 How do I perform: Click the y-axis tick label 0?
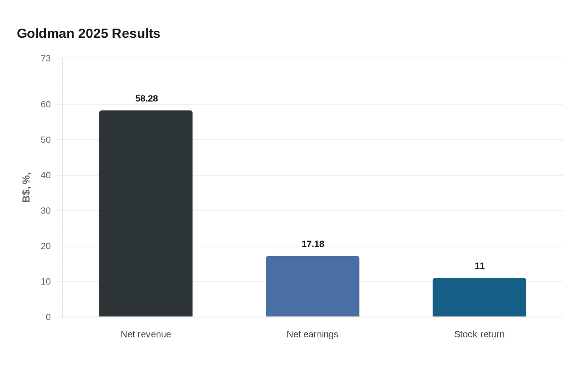(x=48, y=317)
